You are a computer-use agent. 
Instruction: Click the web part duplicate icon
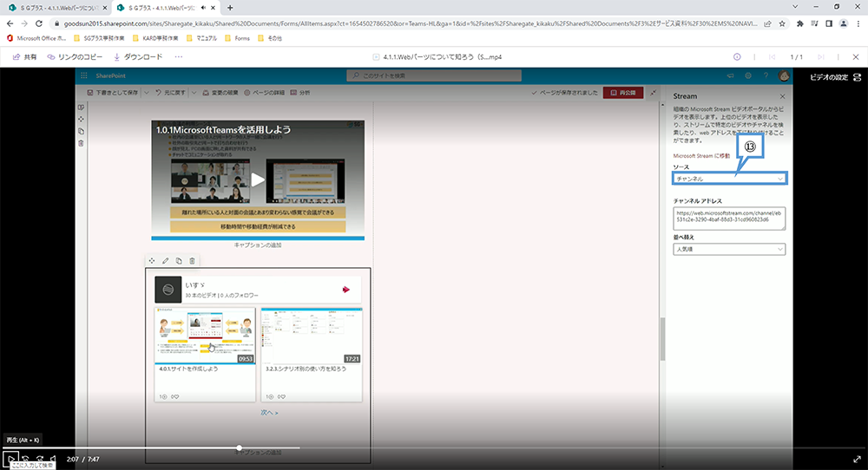coord(178,260)
